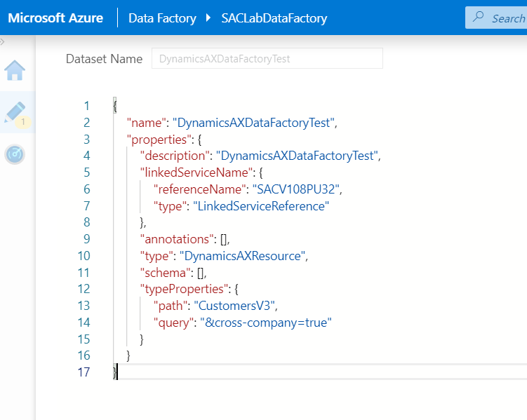Click the Microsoft Azure logo text
Image resolution: width=527 pixels, height=420 pixels.
point(55,18)
